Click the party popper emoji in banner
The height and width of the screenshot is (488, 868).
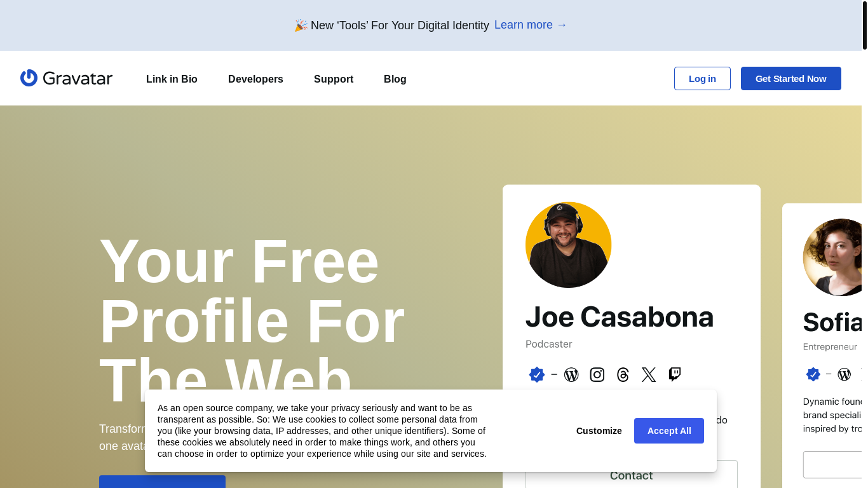pos(301,25)
